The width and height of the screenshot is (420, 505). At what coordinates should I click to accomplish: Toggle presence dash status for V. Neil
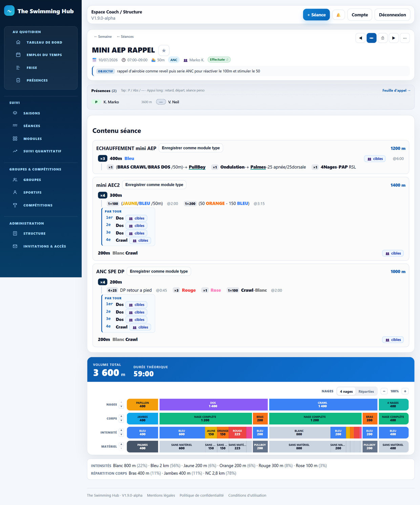click(161, 102)
